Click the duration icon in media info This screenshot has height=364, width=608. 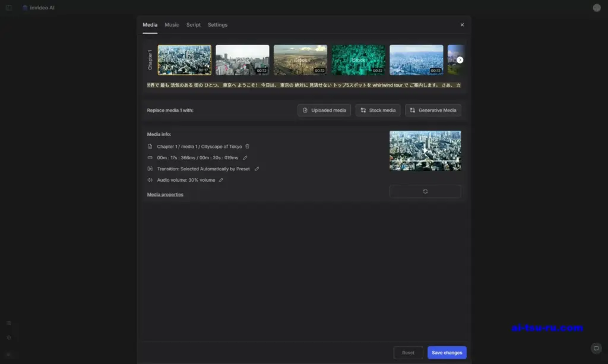pyautogui.click(x=150, y=158)
